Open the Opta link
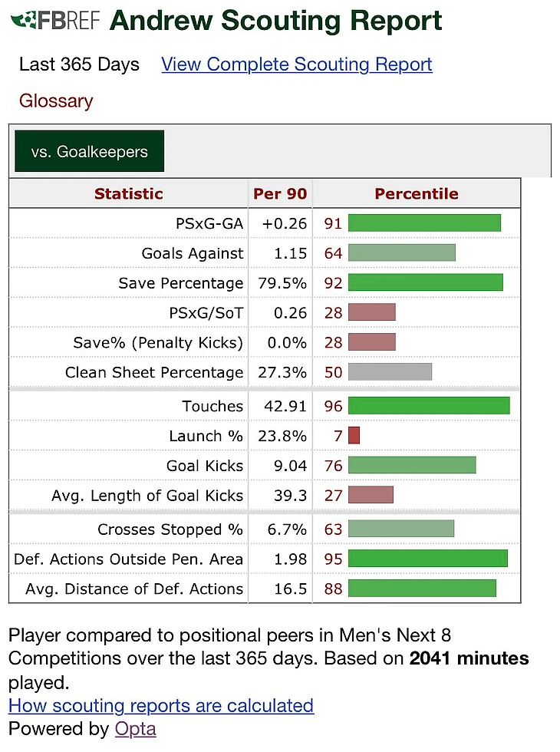The width and height of the screenshot is (560, 752). coord(135,729)
